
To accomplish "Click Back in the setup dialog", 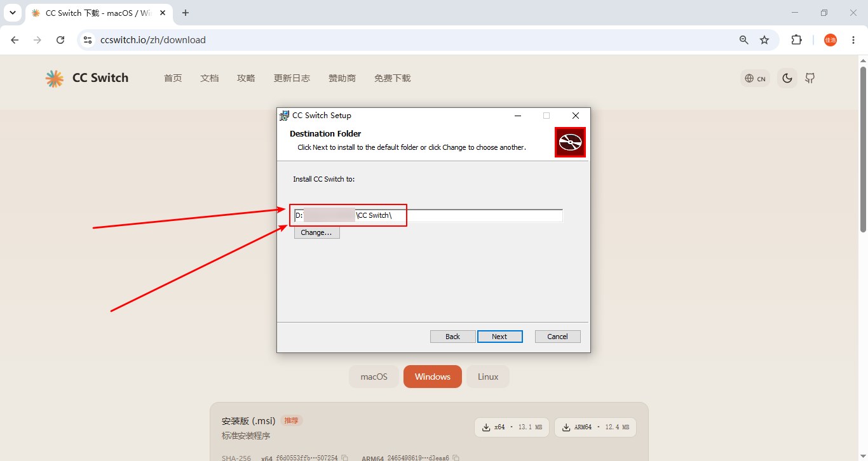I will [x=453, y=337].
